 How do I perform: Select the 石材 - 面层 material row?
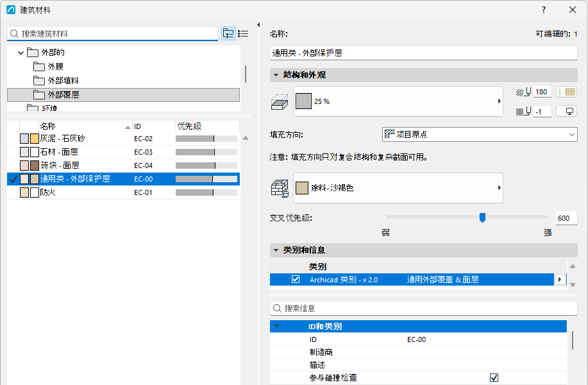pos(123,152)
